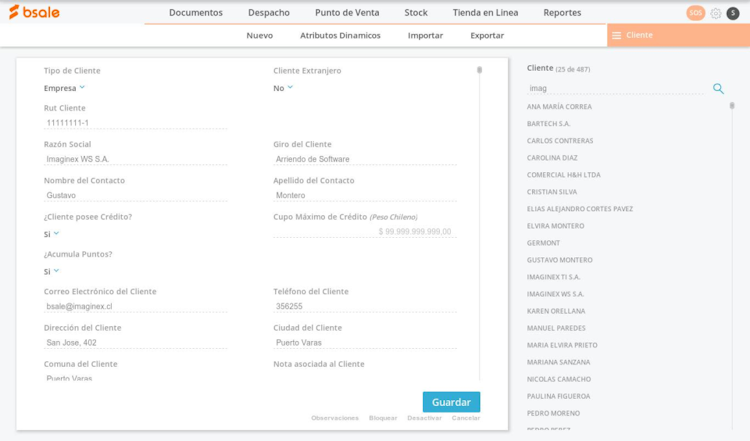750x441 pixels.
Task: Click the magnifier search icon
Action: click(x=718, y=89)
